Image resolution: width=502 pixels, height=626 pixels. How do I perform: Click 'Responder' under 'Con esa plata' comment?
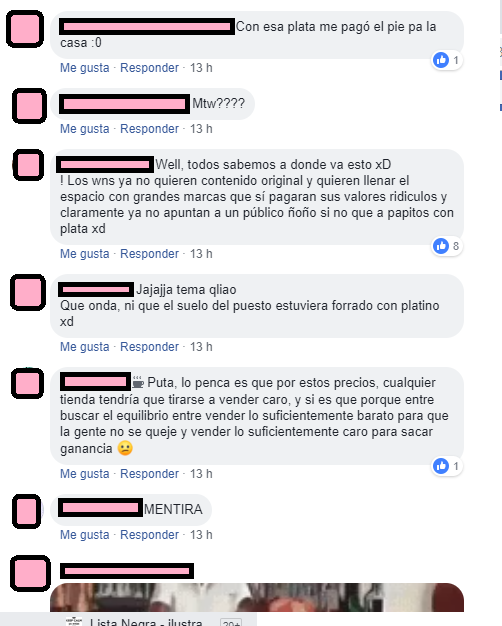149,68
